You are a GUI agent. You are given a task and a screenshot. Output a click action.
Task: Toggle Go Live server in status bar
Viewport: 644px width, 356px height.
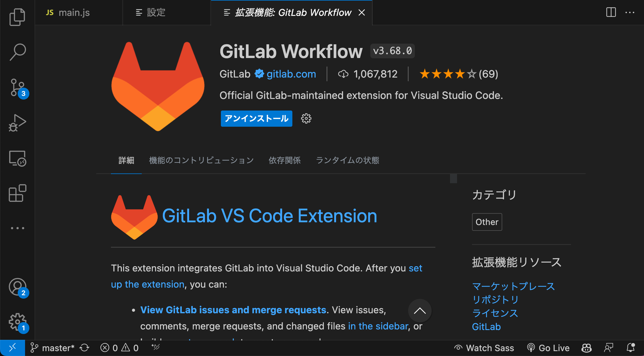(548, 348)
